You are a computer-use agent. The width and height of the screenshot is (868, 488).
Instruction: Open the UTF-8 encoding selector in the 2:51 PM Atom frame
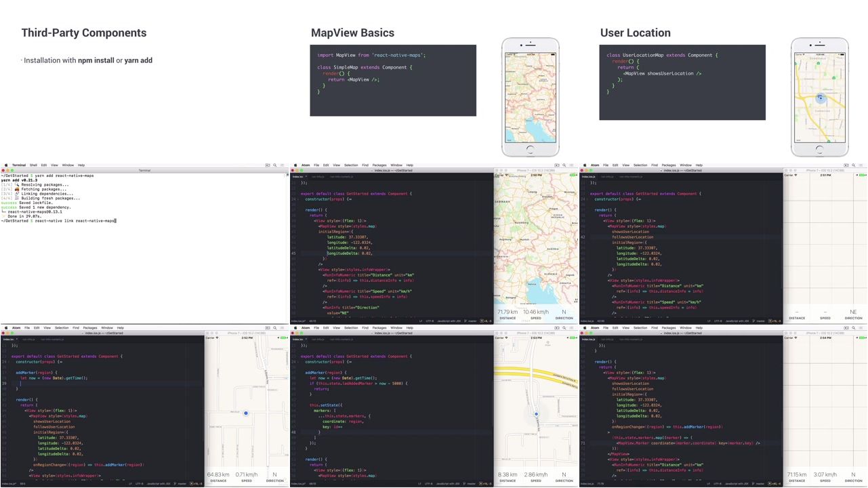point(719,321)
